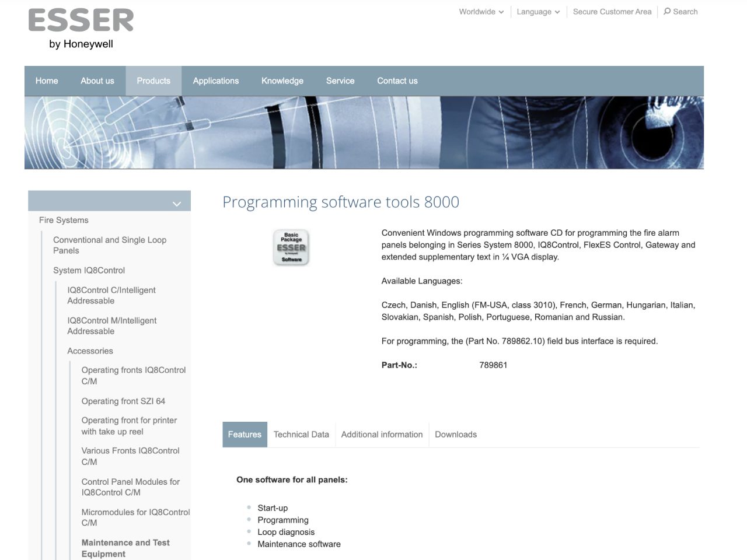This screenshot has height=560, width=747.
Task: Open Maintenance and Test Equipment
Action: 125,548
